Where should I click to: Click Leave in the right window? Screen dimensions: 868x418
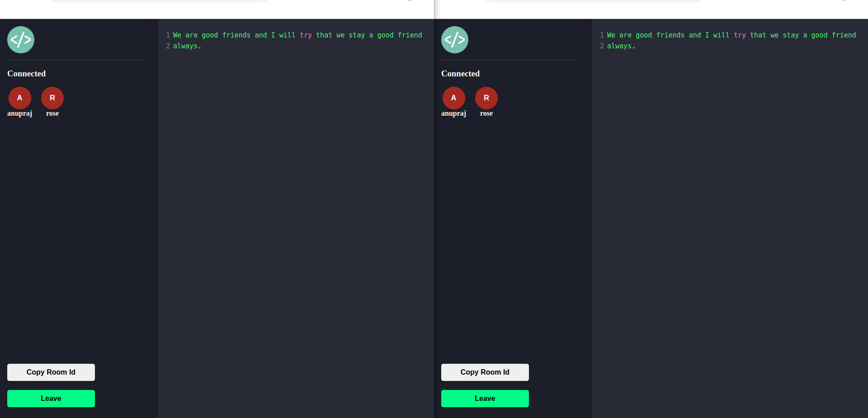[x=485, y=399]
